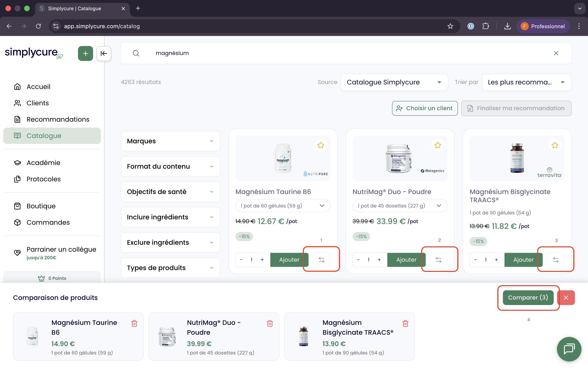The height and width of the screenshot is (368, 588).
Task: Decrease quantity for Magnésium Bisglycinate TRAACS
Action: pos(476,260)
